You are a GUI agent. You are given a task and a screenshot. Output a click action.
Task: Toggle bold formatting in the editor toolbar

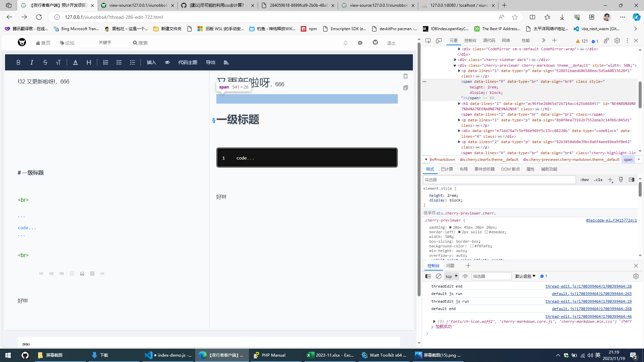pyautogui.click(x=18, y=62)
